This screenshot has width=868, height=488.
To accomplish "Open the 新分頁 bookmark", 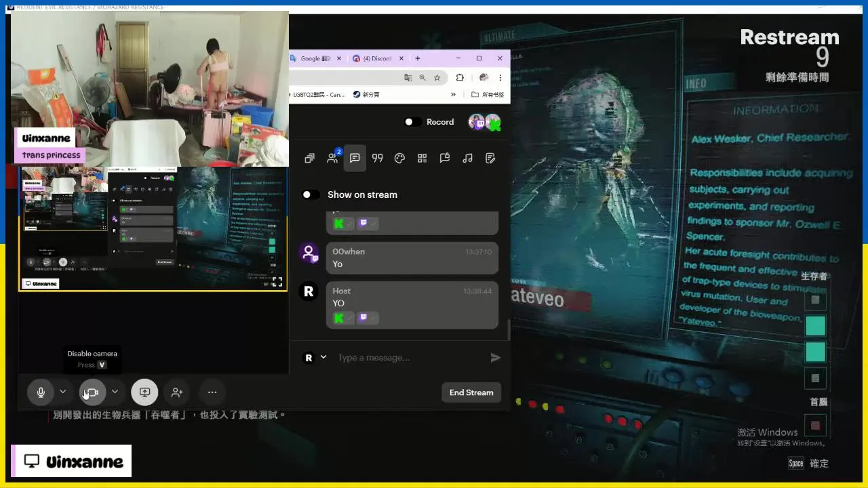I will coord(366,95).
